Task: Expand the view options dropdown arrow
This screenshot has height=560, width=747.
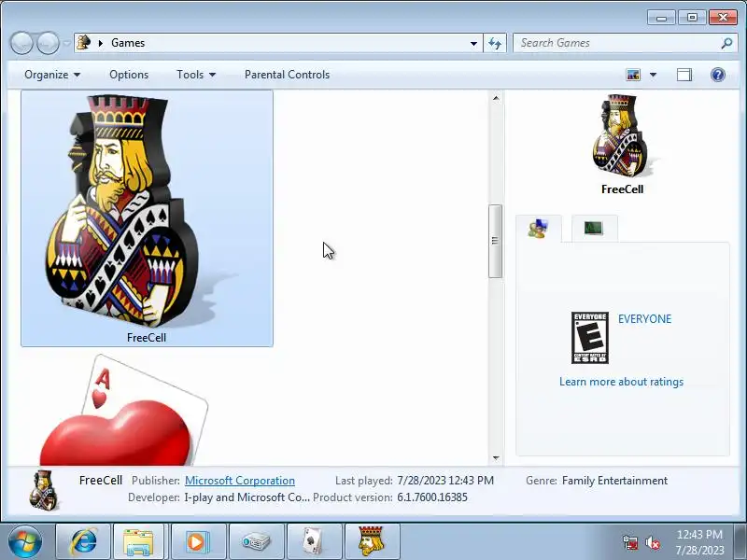Action: (653, 75)
